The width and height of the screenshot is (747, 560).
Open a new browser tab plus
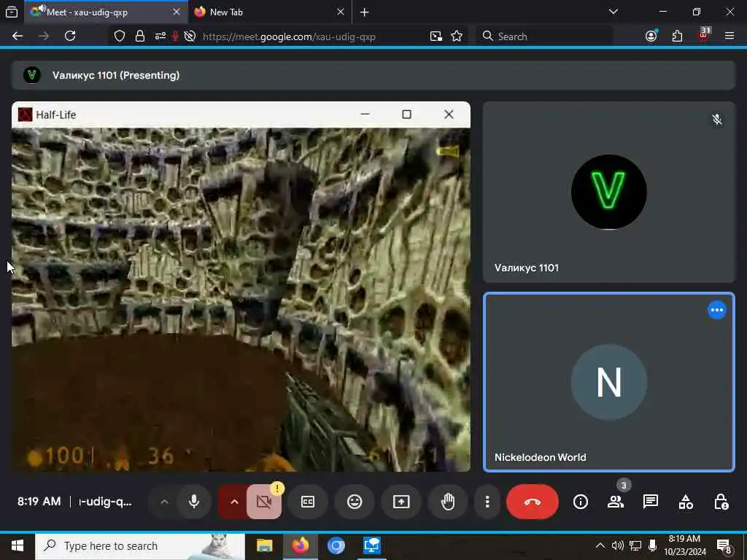[x=365, y=12]
